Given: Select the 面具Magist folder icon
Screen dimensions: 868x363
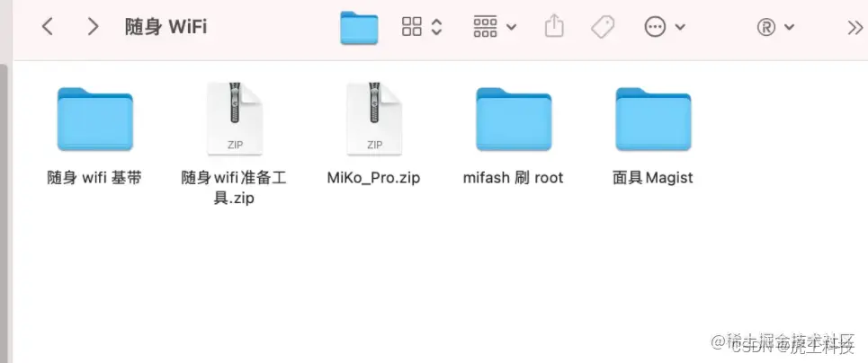Looking at the screenshot, I should coord(653,119).
